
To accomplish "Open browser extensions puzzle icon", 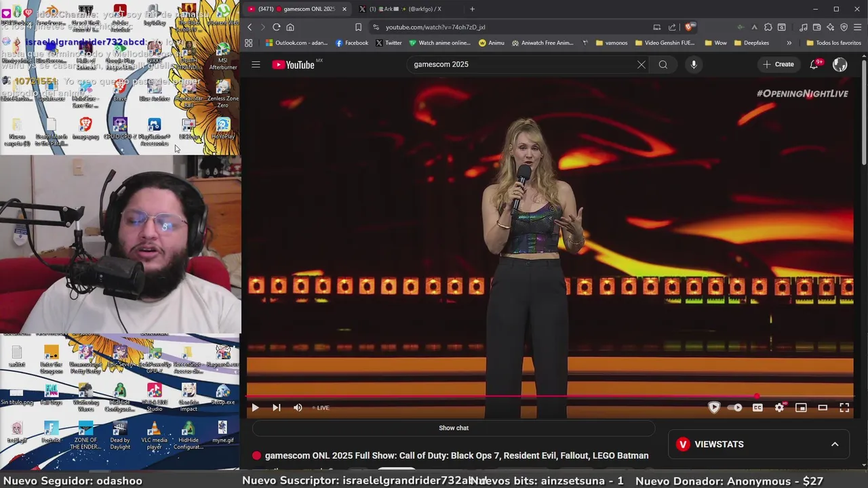I will coord(768,27).
